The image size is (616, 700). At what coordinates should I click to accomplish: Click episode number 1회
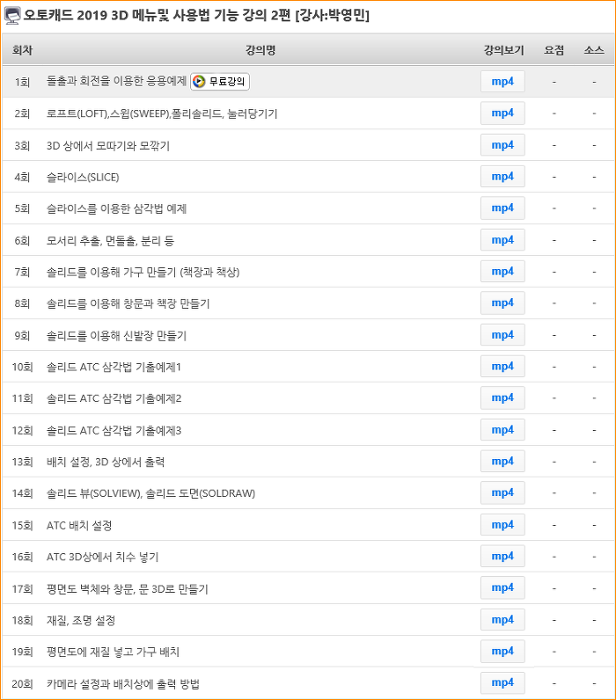tap(22, 82)
